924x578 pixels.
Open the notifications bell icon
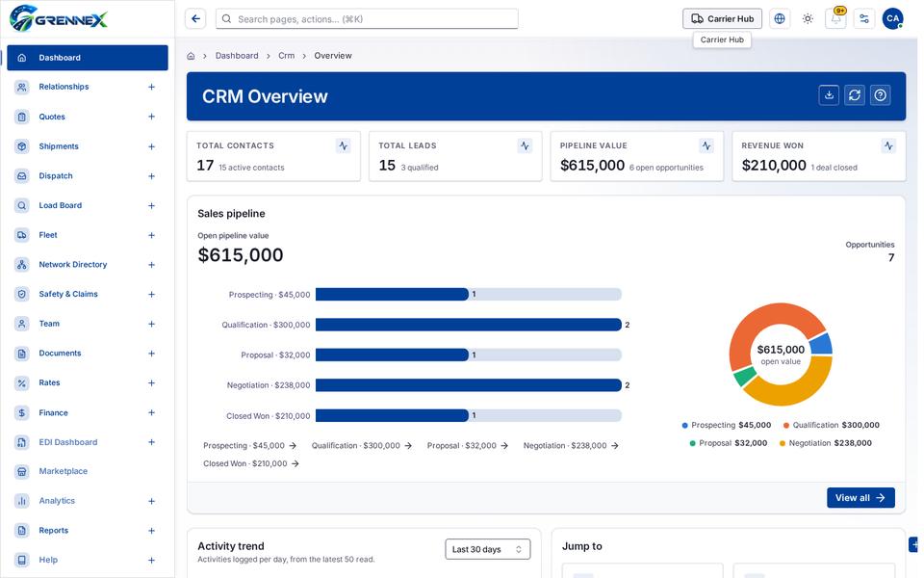[x=835, y=18]
